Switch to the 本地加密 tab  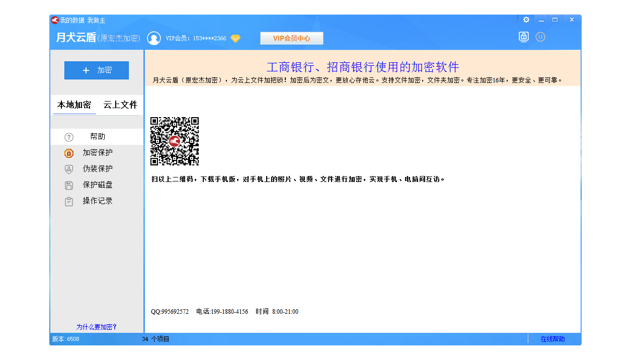(74, 105)
